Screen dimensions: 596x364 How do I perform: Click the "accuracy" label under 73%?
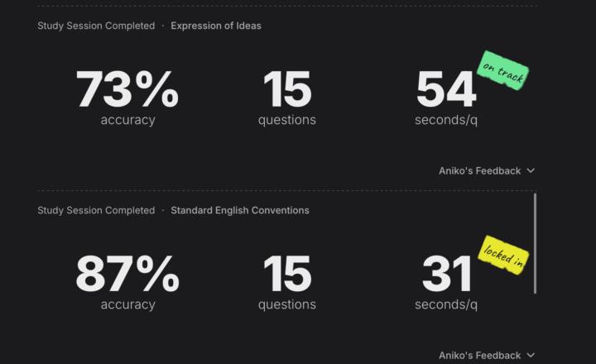point(127,120)
